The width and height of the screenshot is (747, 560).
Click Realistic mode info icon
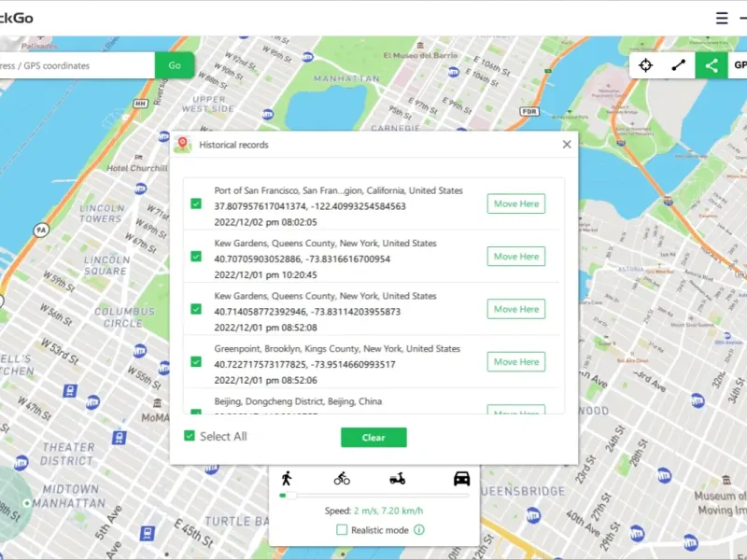[419, 530]
